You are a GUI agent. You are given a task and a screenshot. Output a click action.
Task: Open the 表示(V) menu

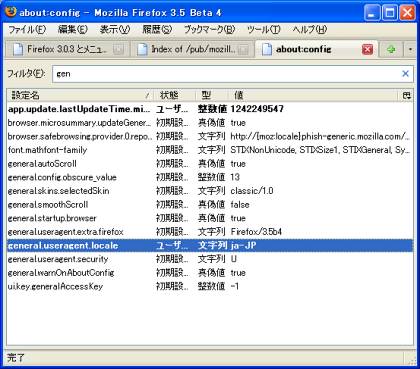click(x=115, y=30)
